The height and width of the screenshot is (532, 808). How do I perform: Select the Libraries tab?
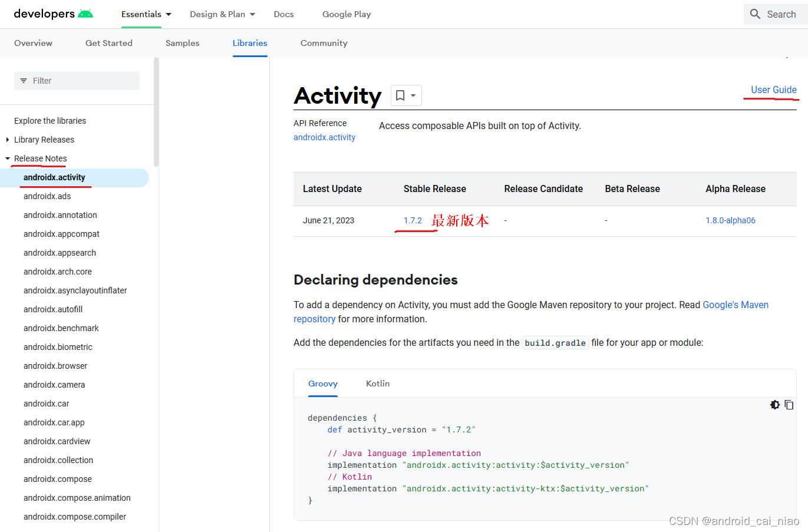(x=250, y=43)
